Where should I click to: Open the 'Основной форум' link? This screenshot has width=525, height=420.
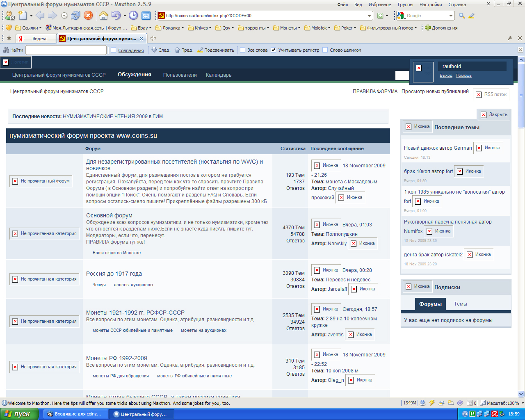coord(109,215)
